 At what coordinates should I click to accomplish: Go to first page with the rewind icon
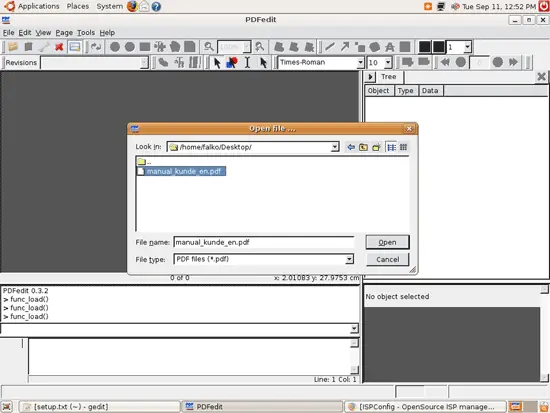point(445,62)
